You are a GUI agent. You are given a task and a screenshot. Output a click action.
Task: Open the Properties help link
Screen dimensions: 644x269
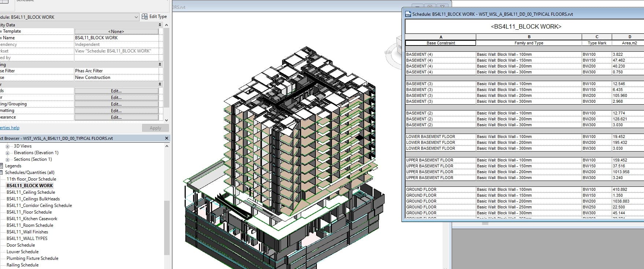coord(10,128)
